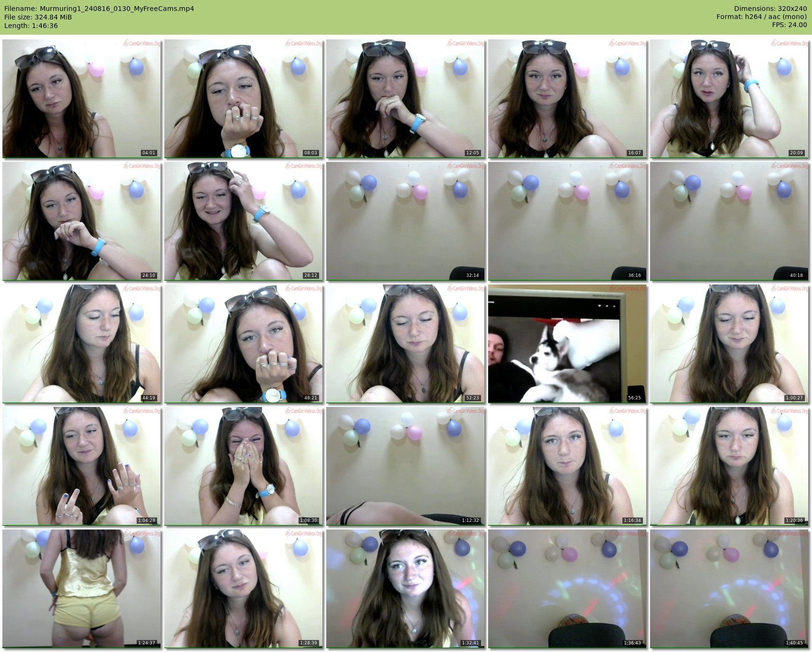Screen dimensions: 812x652
Task: Select the 24:10 thumbnail
Action: 82,221
